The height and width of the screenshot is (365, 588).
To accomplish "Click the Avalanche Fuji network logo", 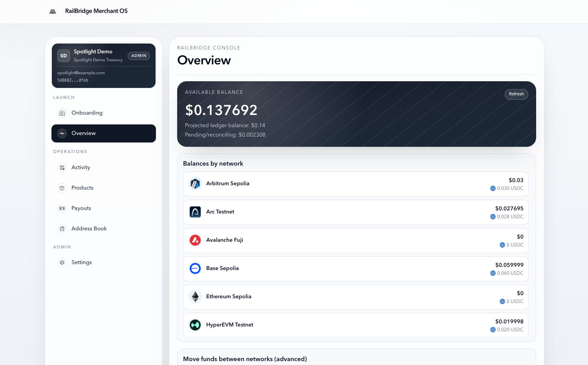I will tap(195, 240).
